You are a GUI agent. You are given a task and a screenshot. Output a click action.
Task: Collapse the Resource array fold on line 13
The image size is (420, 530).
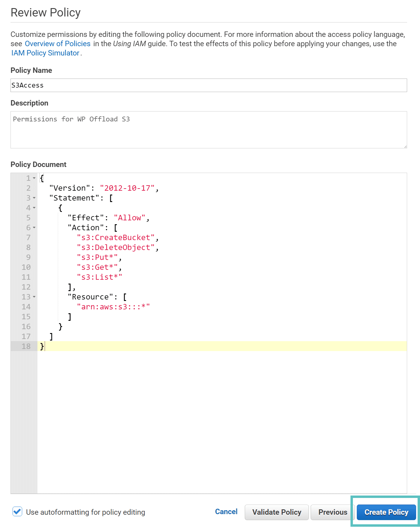coord(34,297)
